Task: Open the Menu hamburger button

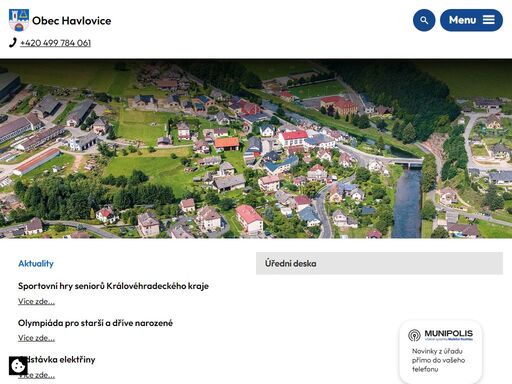Action: click(471, 20)
